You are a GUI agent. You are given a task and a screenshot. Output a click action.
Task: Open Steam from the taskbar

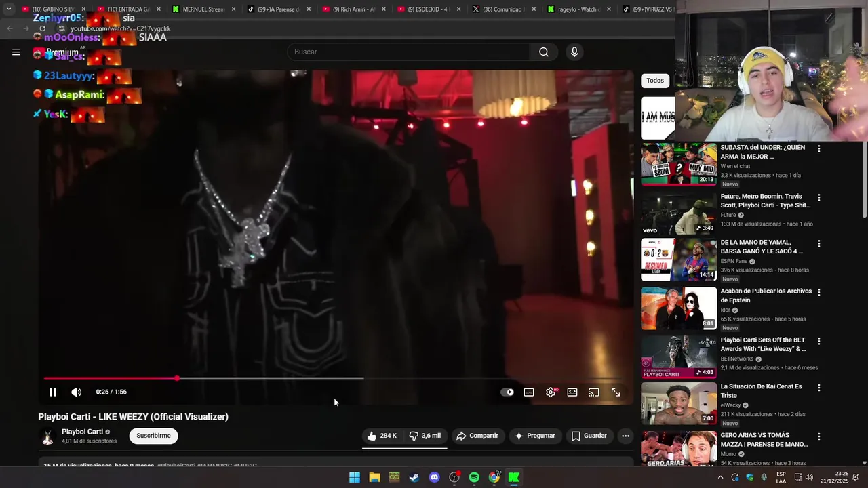click(414, 477)
